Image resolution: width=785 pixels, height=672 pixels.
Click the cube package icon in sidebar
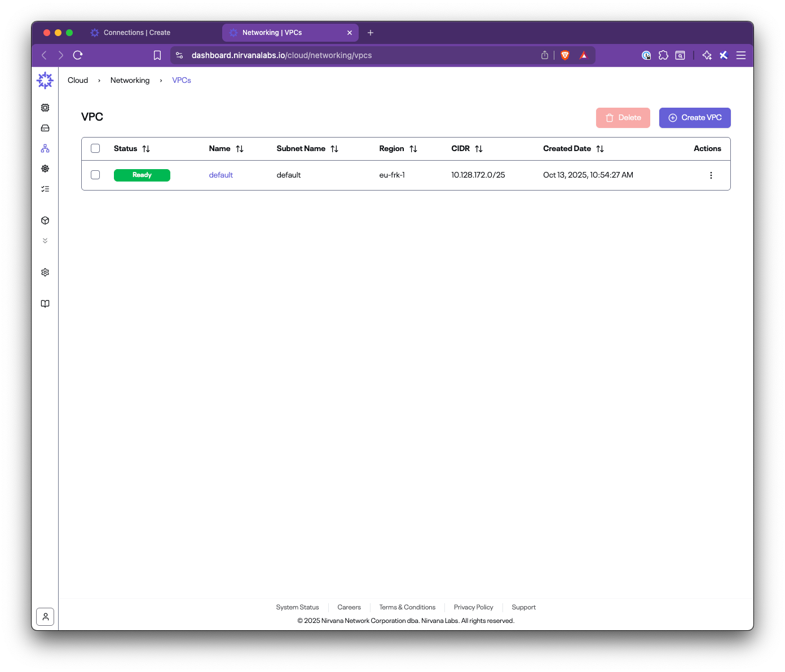pos(45,220)
